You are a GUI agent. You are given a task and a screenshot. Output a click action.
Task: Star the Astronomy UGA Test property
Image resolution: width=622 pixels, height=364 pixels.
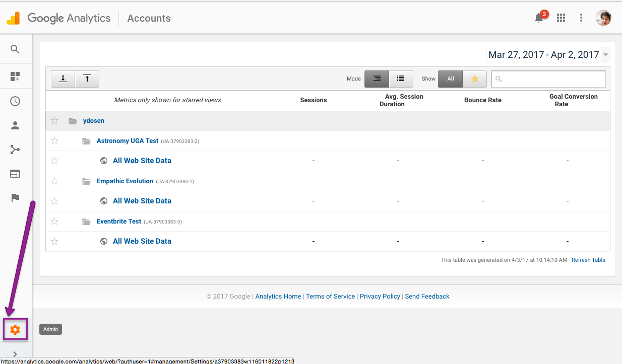point(54,141)
